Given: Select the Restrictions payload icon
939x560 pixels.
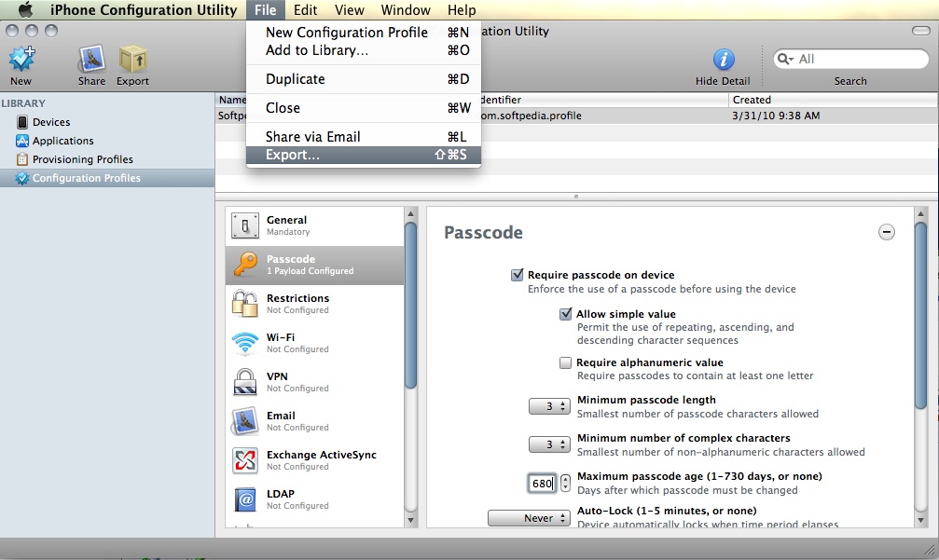Looking at the screenshot, I should click(x=245, y=304).
